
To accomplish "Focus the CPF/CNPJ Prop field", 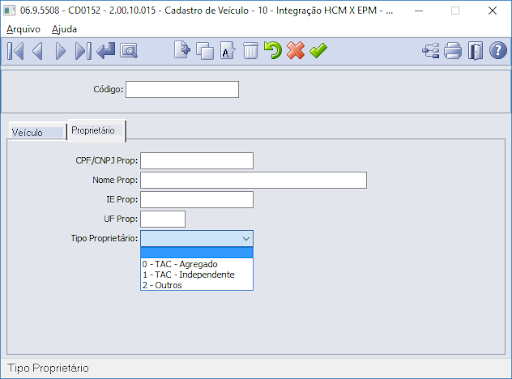I will pos(197,161).
